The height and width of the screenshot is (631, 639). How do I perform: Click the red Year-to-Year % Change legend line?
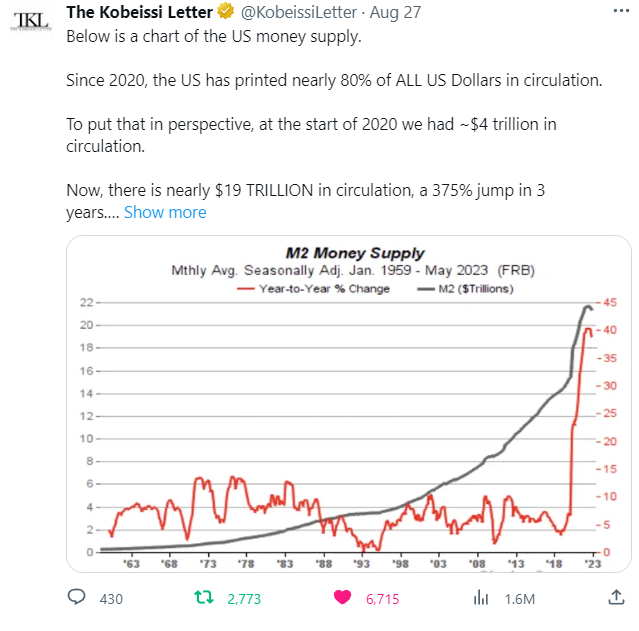pos(245,288)
